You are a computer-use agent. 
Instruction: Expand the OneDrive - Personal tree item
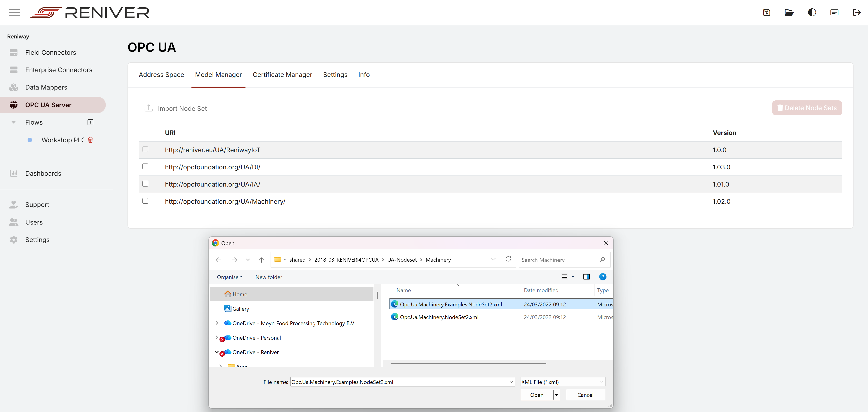217,337
